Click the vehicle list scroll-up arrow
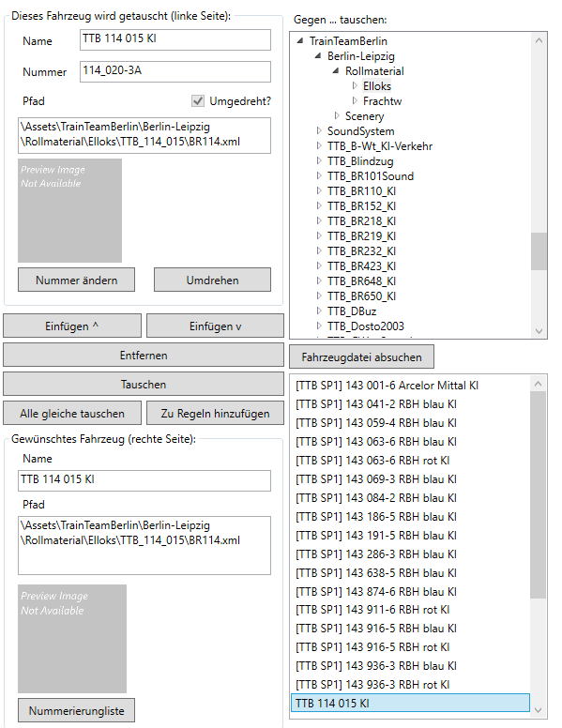 click(539, 384)
